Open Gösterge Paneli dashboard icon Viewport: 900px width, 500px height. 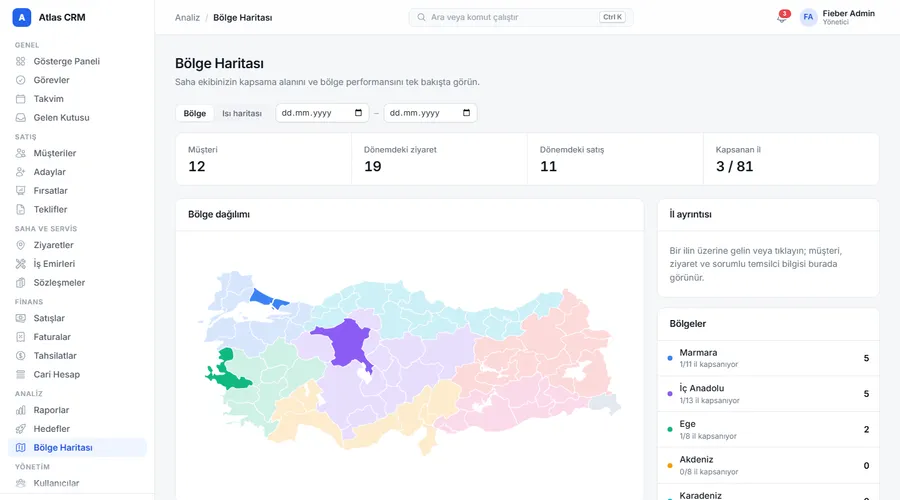[x=21, y=61]
